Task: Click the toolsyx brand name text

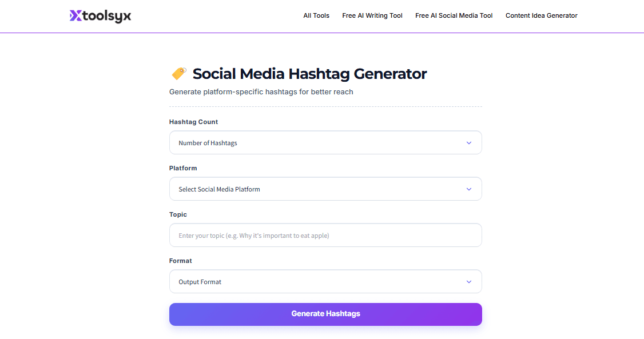Action: (x=108, y=16)
